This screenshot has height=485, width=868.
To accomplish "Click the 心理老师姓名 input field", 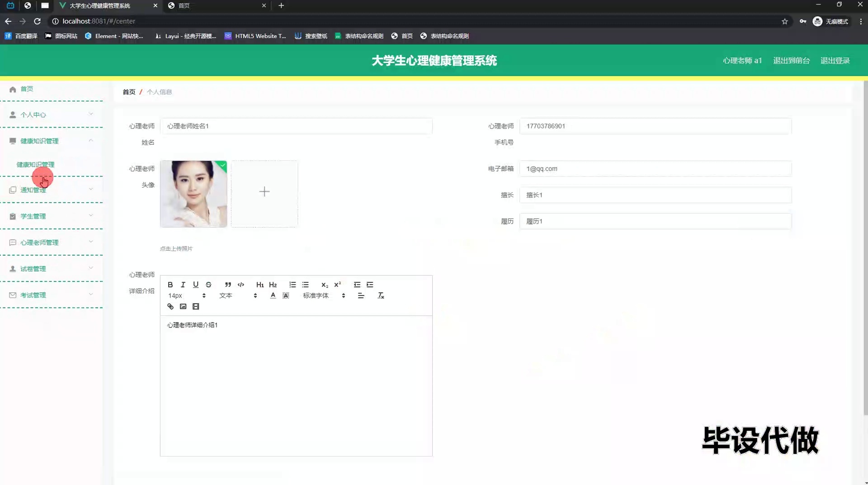I will [296, 126].
